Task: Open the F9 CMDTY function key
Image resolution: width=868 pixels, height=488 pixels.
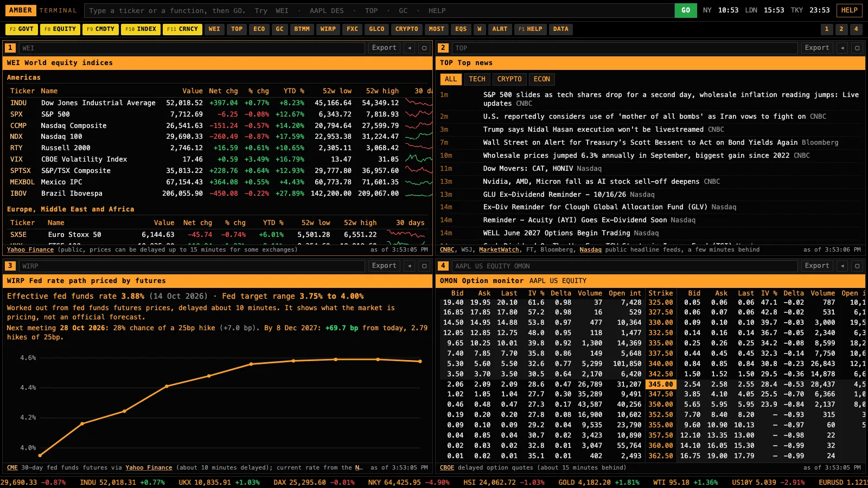Action: [100, 29]
